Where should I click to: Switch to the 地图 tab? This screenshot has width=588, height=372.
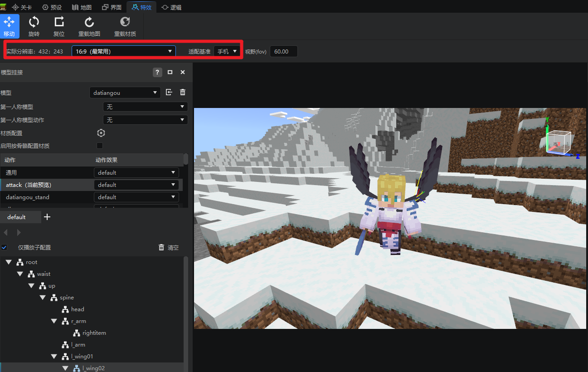pyautogui.click(x=82, y=7)
